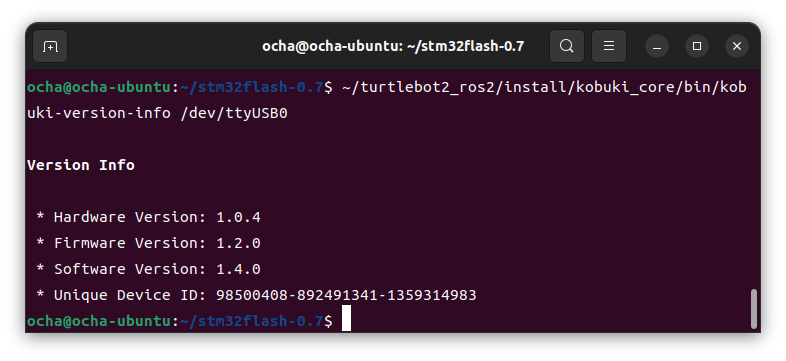The height and width of the screenshot is (361, 786).
Task: Click green ocha@ocha-ubuntu in the top prompt
Action: coord(99,88)
